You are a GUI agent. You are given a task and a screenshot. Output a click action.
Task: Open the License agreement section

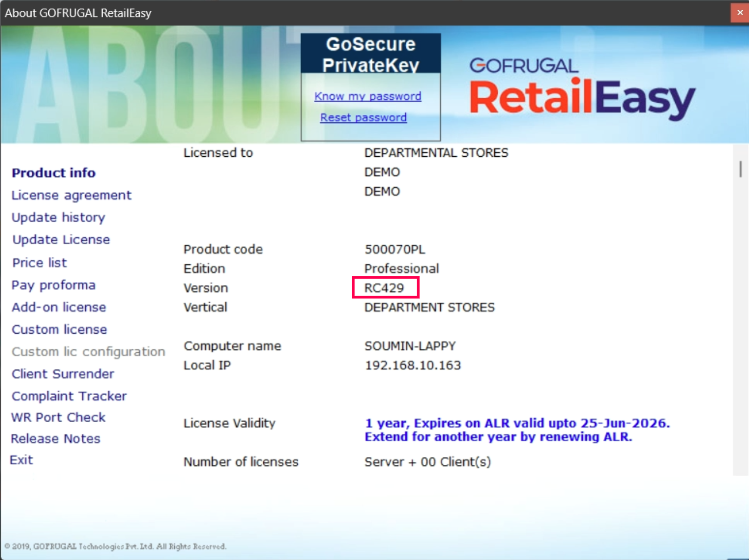72,195
